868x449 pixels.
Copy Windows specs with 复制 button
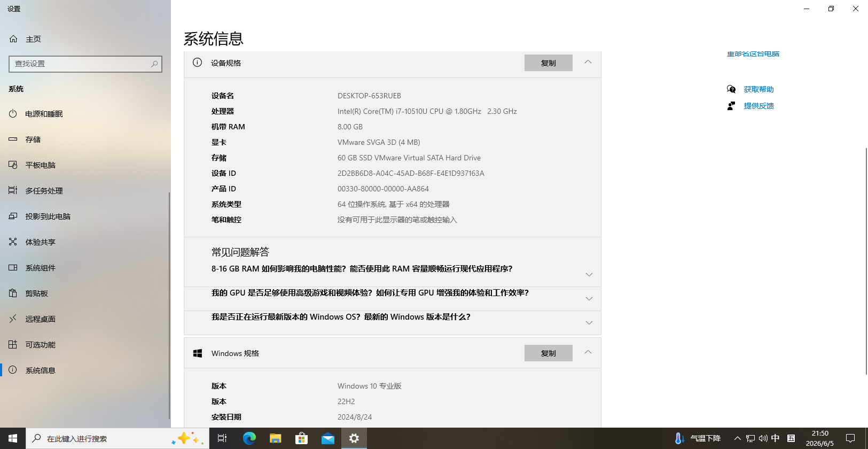pos(549,353)
